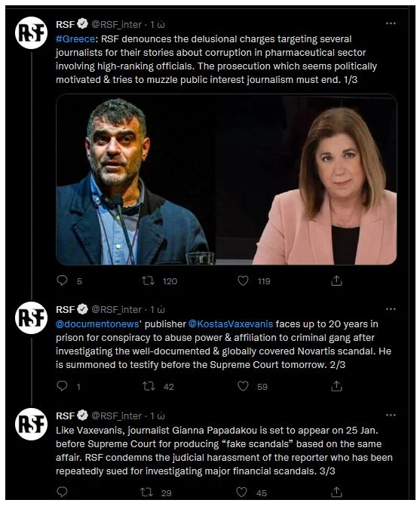This screenshot has height=506, width=420.
Task: Open more options menu on second tweet
Action: 391,309
